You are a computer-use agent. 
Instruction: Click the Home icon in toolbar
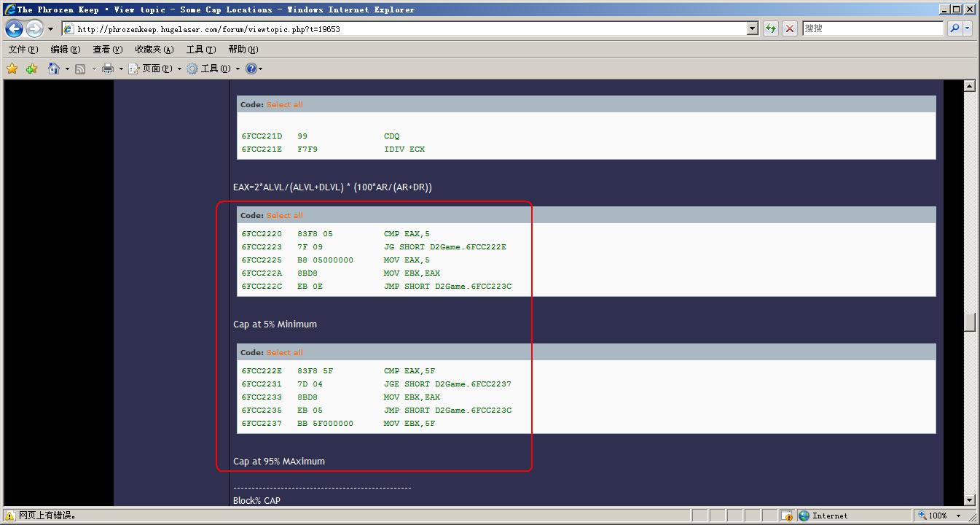(x=54, y=69)
